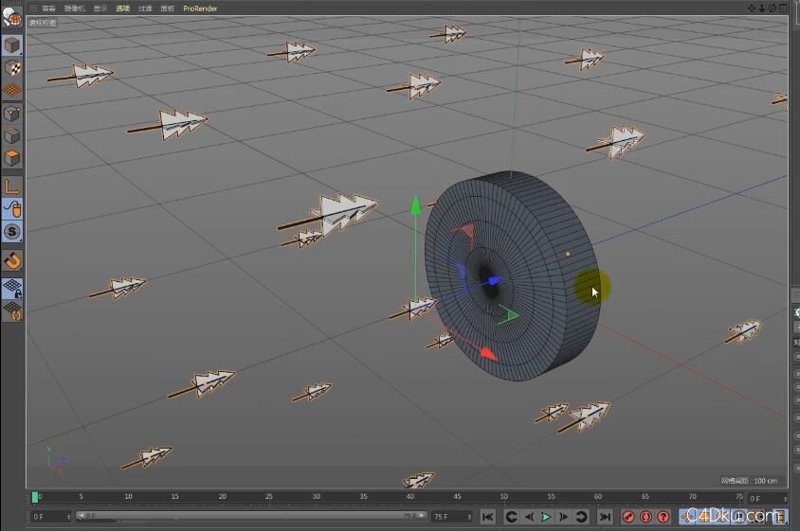Viewport: 800px width, 531px height.
Task: Toggle the Locked Workplane icon
Action: coord(12,288)
